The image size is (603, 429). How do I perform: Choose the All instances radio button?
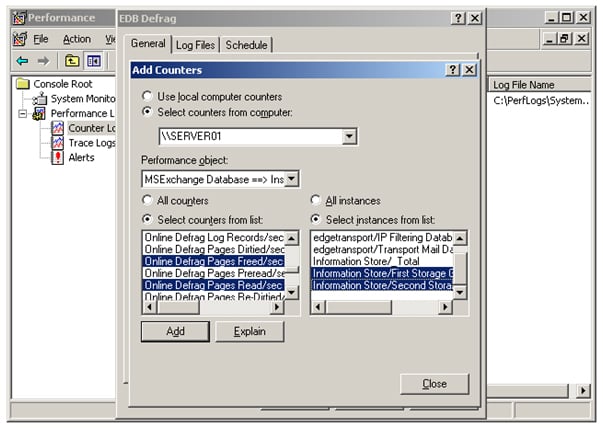point(315,200)
